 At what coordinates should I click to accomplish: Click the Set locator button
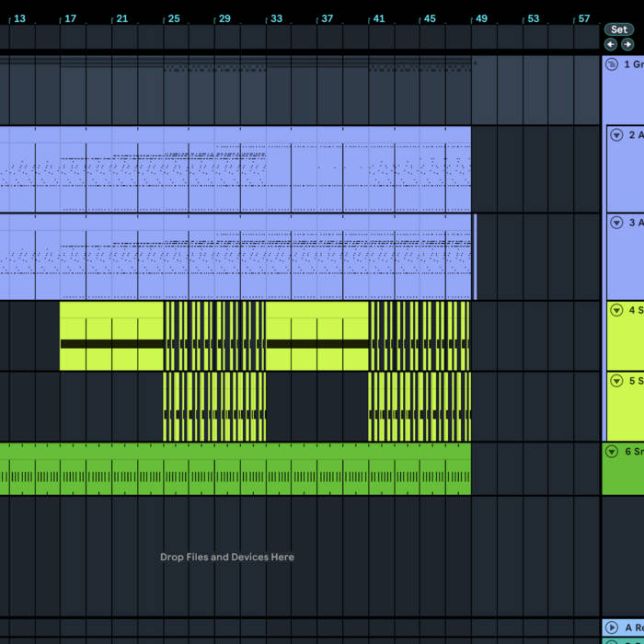pos(619,29)
